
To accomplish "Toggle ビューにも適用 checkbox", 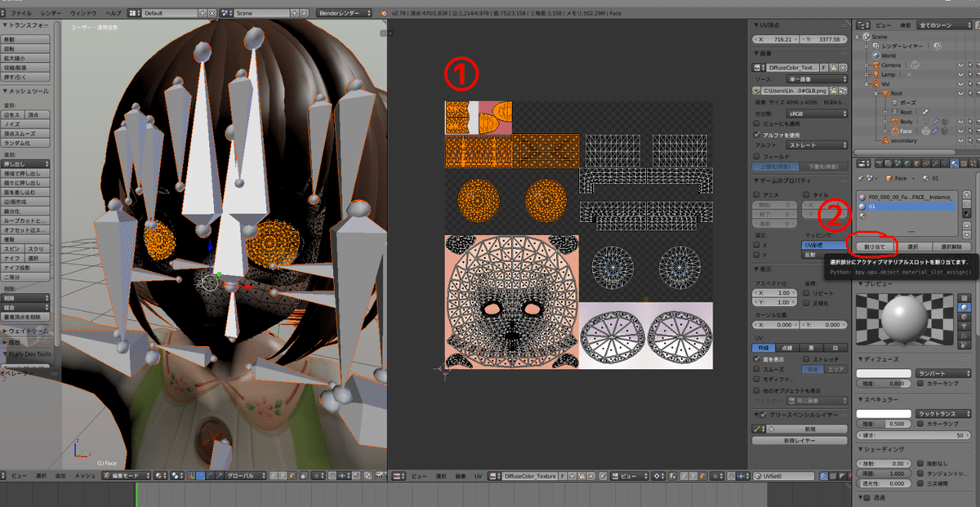I will pos(755,124).
